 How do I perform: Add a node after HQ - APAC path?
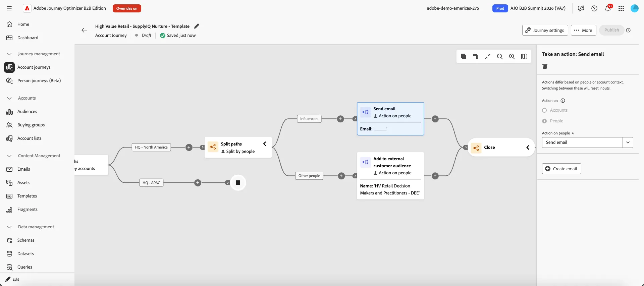click(198, 183)
